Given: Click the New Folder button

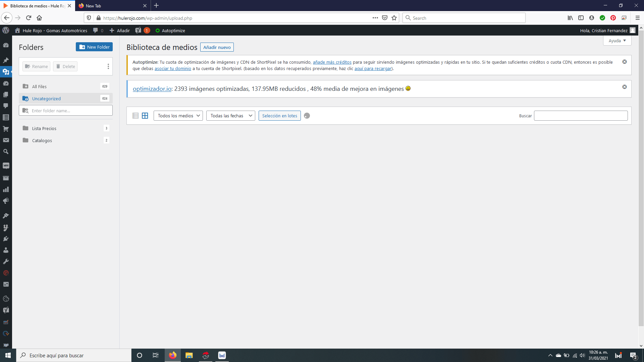Looking at the screenshot, I should (94, 47).
